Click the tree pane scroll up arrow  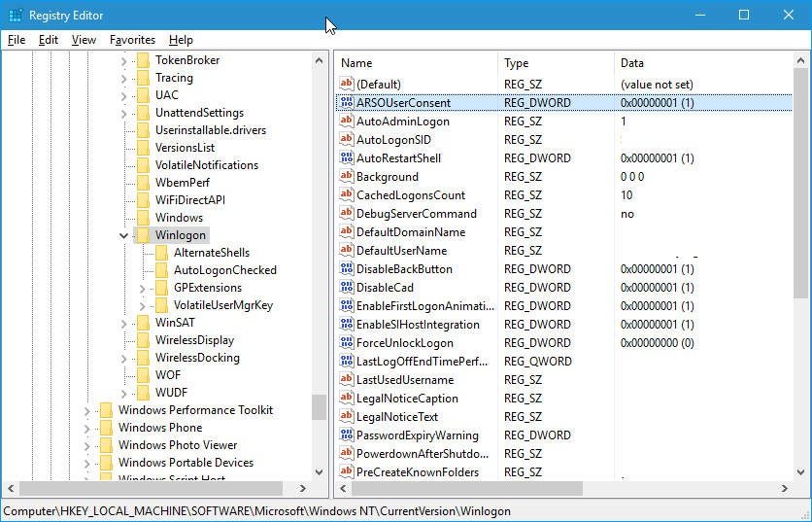click(319, 60)
